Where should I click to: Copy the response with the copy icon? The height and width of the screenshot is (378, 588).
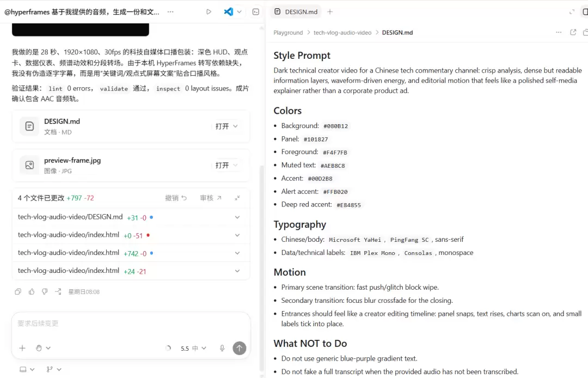(18, 291)
